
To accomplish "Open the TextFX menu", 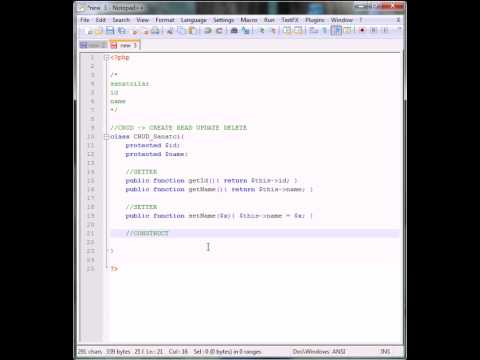I will point(290,20).
